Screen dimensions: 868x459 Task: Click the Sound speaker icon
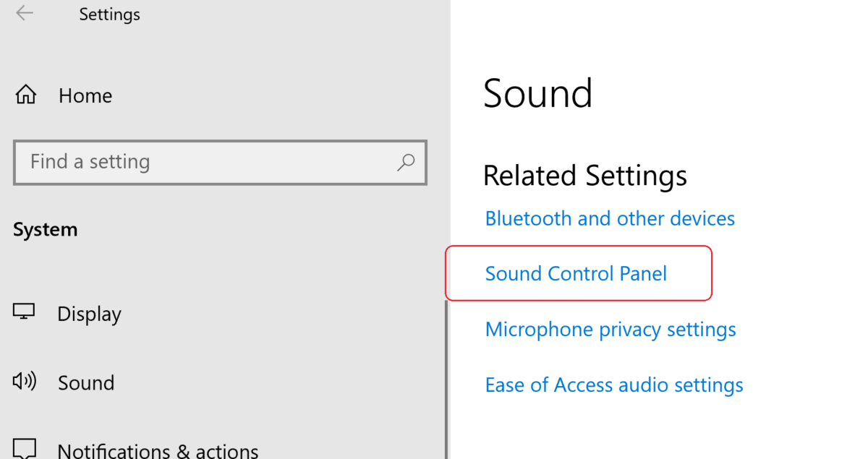click(24, 382)
